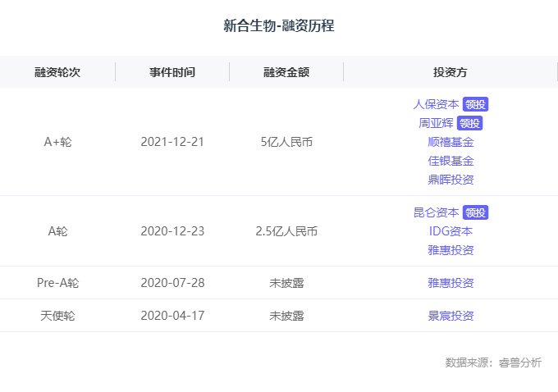The height and width of the screenshot is (392, 558).
Task: Visit the 顺禧基金 investor page
Action: point(451,142)
